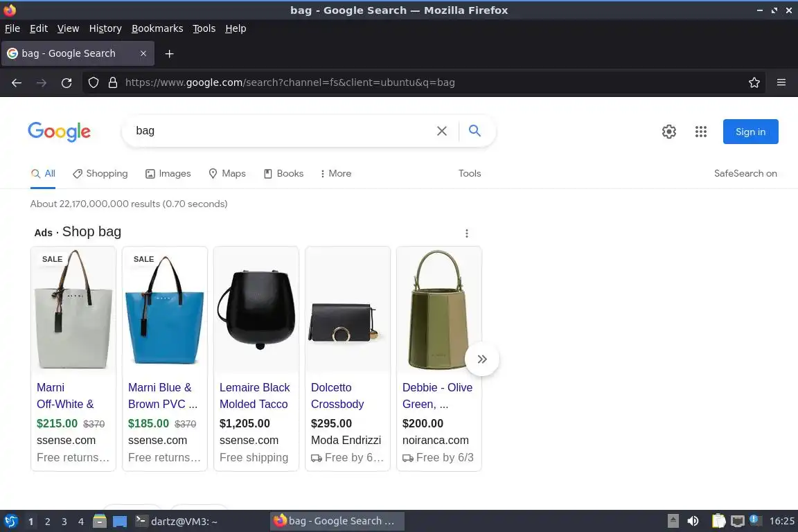Click the Firefox bag - Google Search taskbar item

click(337, 521)
